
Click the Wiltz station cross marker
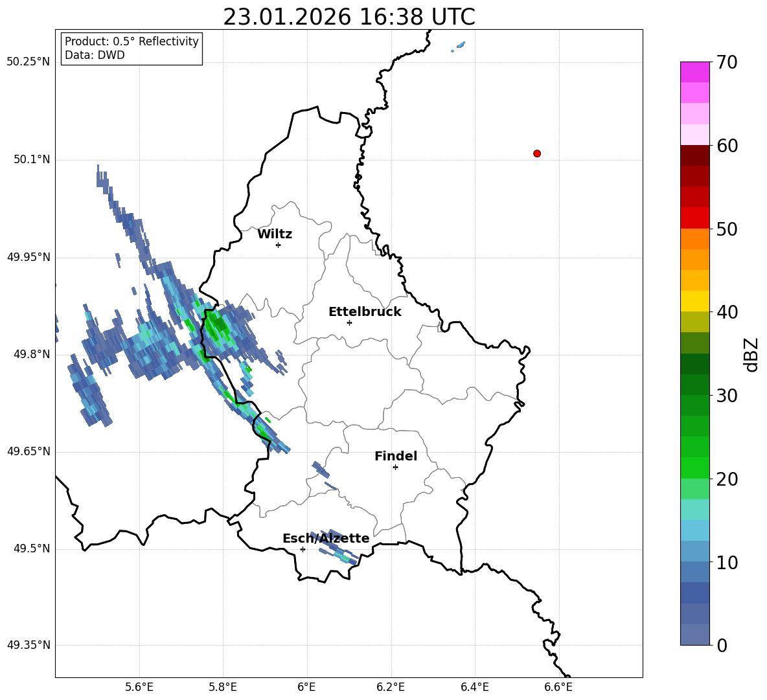[x=279, y=245]
